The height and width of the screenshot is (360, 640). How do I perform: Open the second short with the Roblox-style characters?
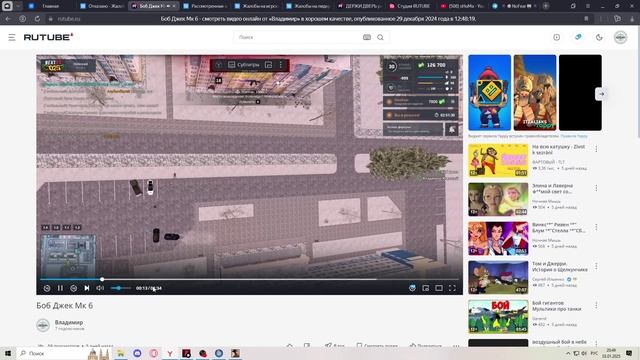pos(535,93)
